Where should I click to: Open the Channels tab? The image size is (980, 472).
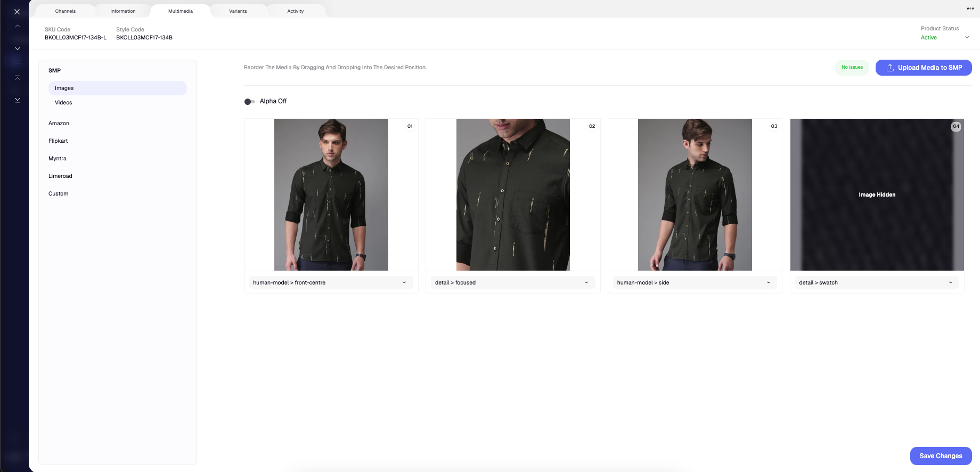[x=66, y=11]
